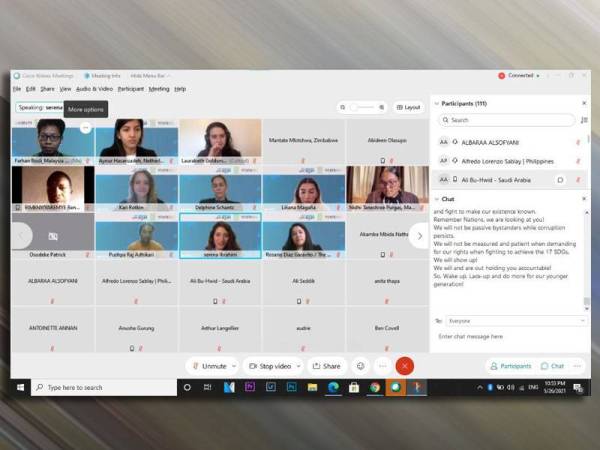The width and height of the screenshot is (600, 450).
Task: Collapse the Chat panel header chevron
Action: click(437, 198)
